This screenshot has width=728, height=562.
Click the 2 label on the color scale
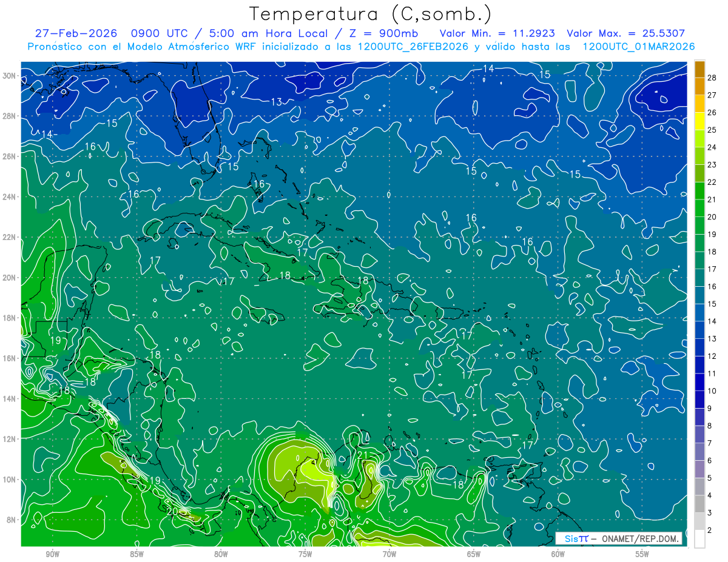[710, 530]
